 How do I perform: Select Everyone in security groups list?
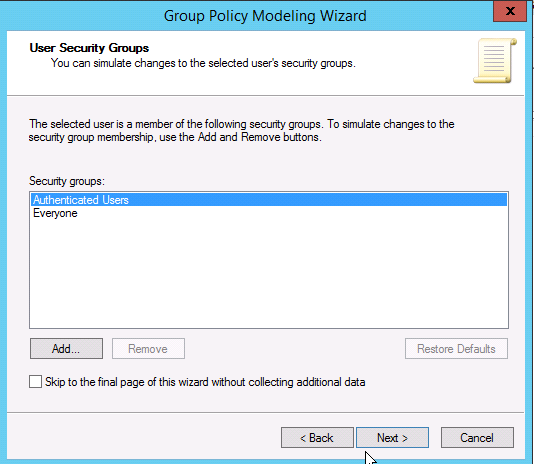point(55,213)
